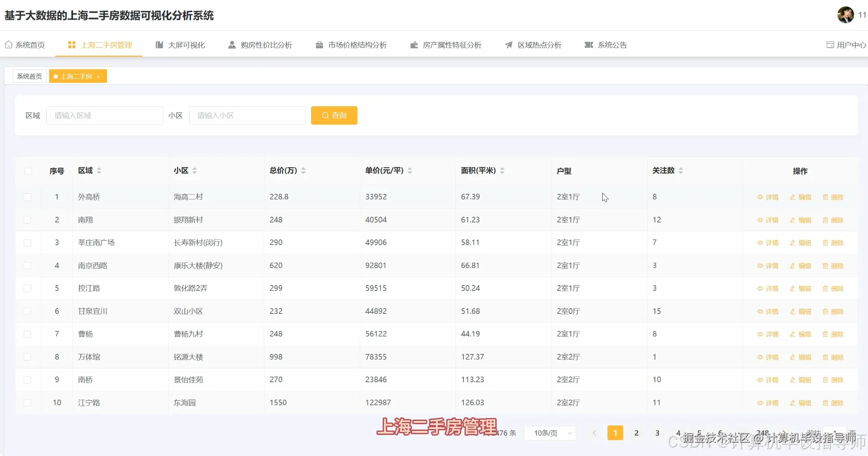The width and height of the screenshot is (868, 456).
Task: Open 区域热点分析 hotspot icon
Action: pyautogui.click(x=508, y=45)
